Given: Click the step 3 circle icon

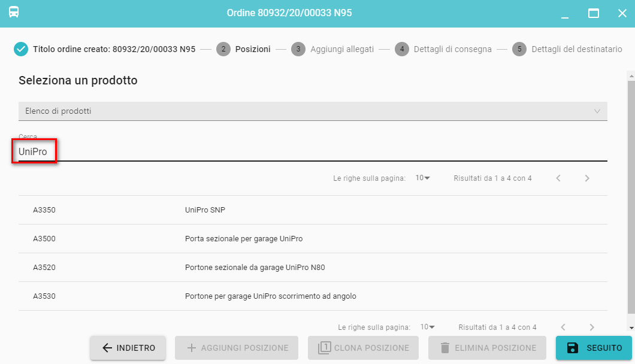Looking at the screenshot, I should tap(298, 49).
